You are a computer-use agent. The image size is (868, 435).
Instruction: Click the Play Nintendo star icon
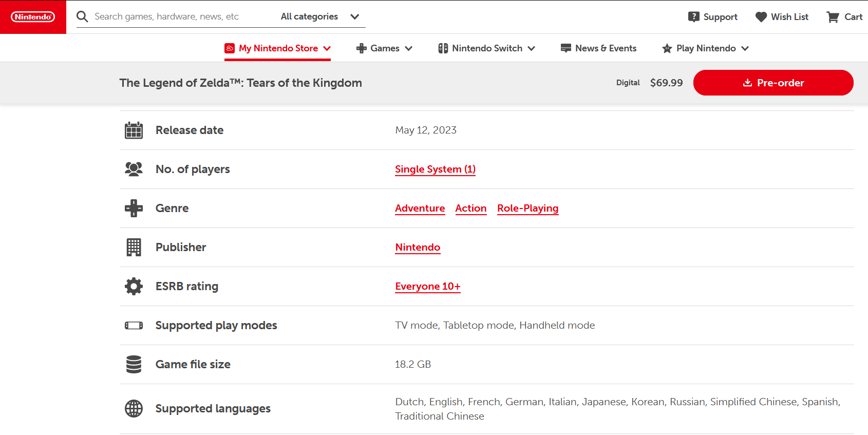coord(667,48)
